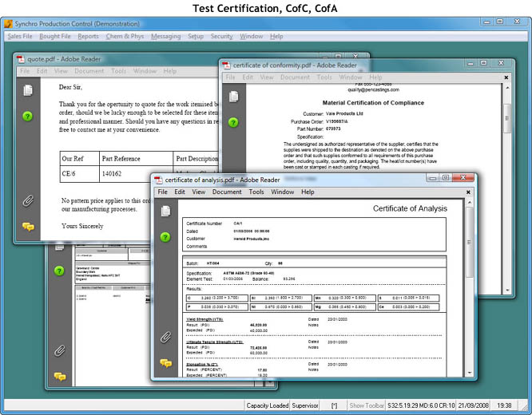Image resolution: width=532 pixels, height=415 pixels.
Task: Click scroll up arrow in certificate of conformity window
Action: click(507, 88)
